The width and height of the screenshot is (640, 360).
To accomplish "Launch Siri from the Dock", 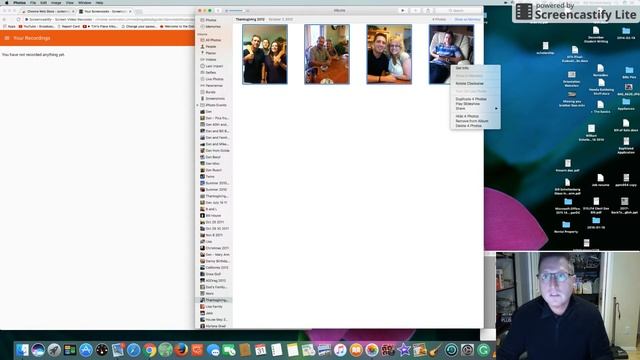I will (x=38, y=350).
